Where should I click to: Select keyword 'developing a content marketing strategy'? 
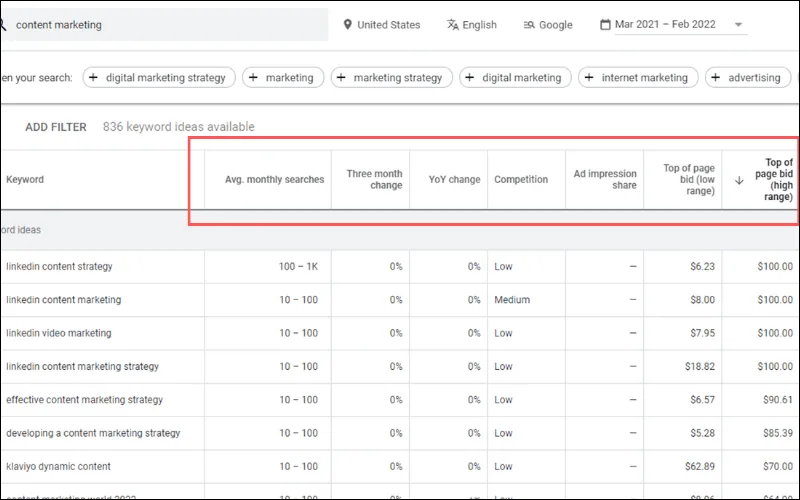coord(93,433)
